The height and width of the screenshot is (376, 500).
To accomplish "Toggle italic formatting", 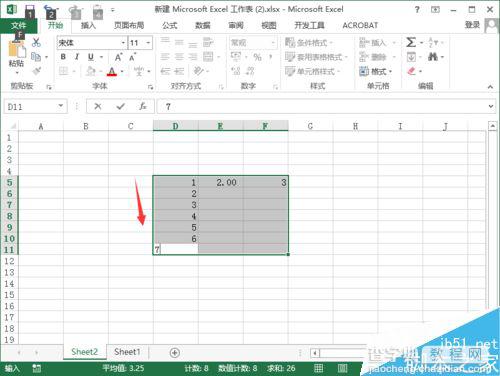I will (77, 57).
